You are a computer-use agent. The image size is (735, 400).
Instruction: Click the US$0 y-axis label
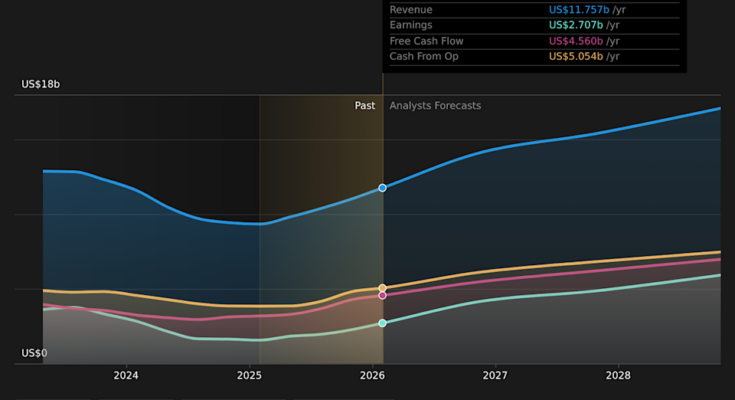coord(34,353)
